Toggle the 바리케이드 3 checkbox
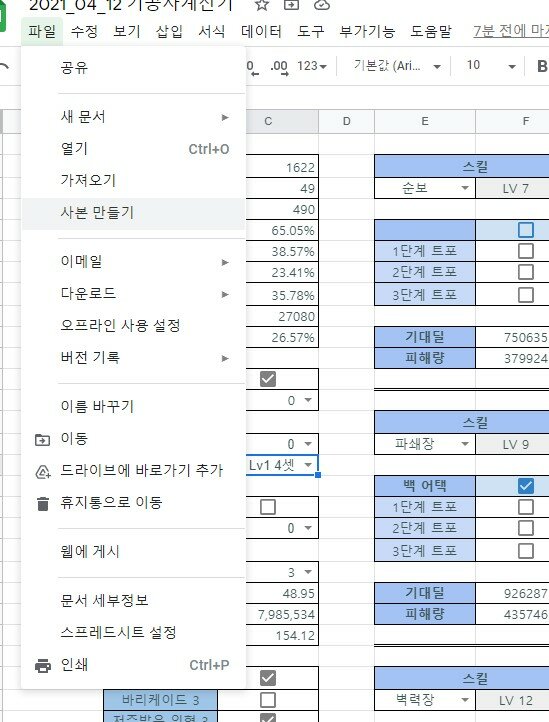The height and width of the screenshot is (722, 549). (268, 700)
